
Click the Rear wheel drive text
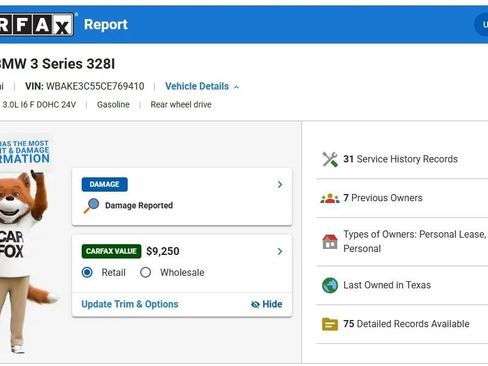pyautogui.click(x=181, y=105)
